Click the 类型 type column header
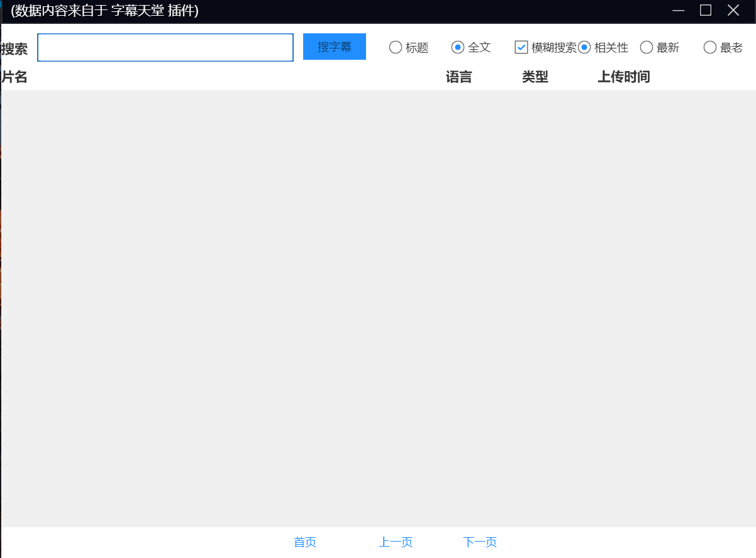This screenshot has height=558, width=756. pyautogui.click(x=535, y=77)
